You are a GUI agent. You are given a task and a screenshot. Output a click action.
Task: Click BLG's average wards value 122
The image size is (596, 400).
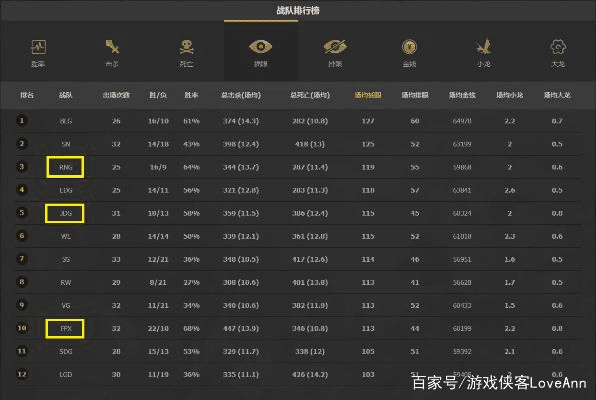pyautogui.click(x=368, y=121)
